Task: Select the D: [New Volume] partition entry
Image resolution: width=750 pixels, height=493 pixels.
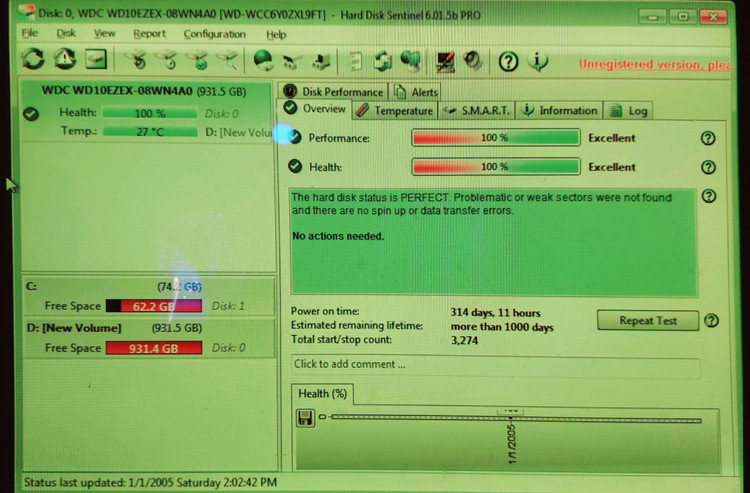Action: [149, 338]
